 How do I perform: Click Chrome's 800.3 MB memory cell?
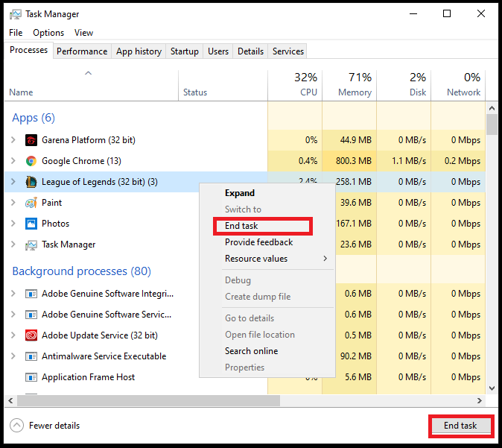pyautogui.click(x=349, y=161)
